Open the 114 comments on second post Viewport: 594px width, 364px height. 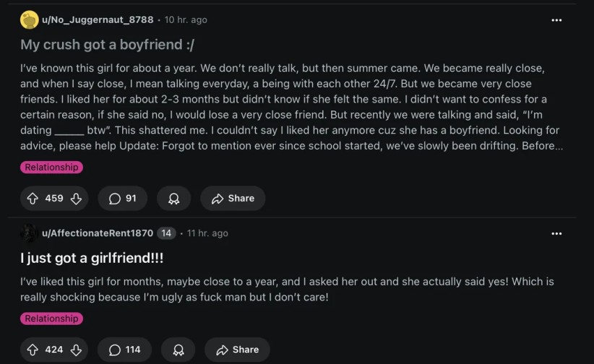pos(125,350)
